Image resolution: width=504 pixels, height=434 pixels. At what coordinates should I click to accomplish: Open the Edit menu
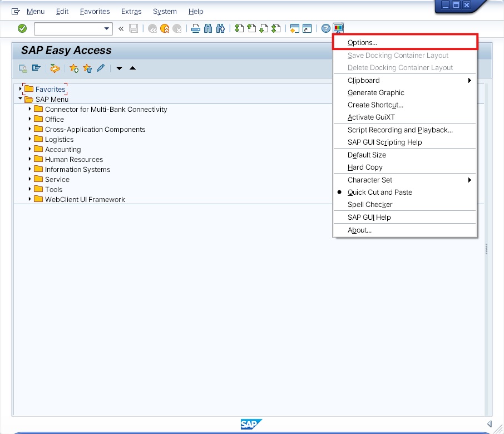pyautogui.click(x=62, y=12)
